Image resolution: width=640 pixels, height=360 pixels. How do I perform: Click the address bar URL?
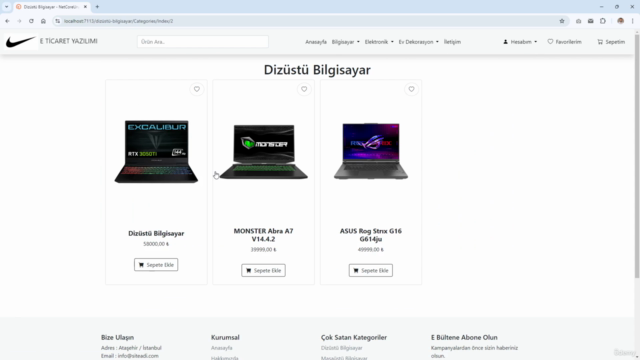pyautogui.click(x=119, y=21)
